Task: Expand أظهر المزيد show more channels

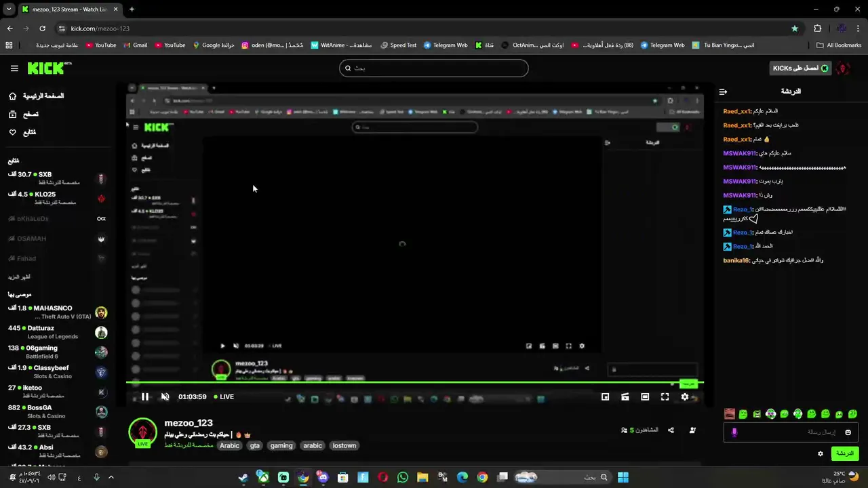Action: click(19, 277)
